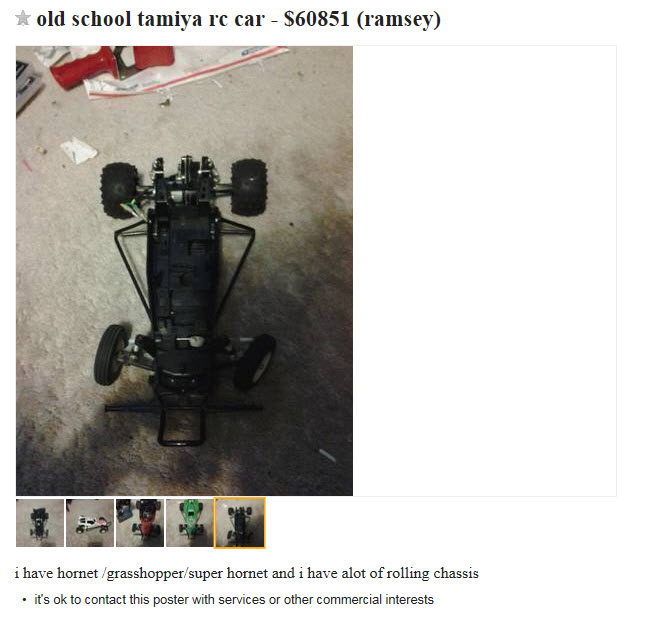
Task: Enlarge the main RC chassis photo
Action: click(184, 271)
